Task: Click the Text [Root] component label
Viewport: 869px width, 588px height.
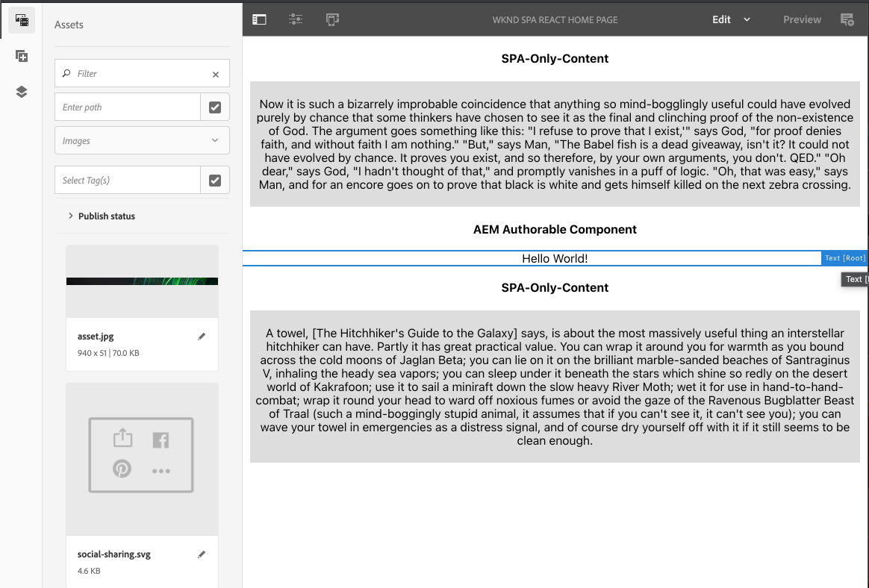Action: tap(844, 258)
